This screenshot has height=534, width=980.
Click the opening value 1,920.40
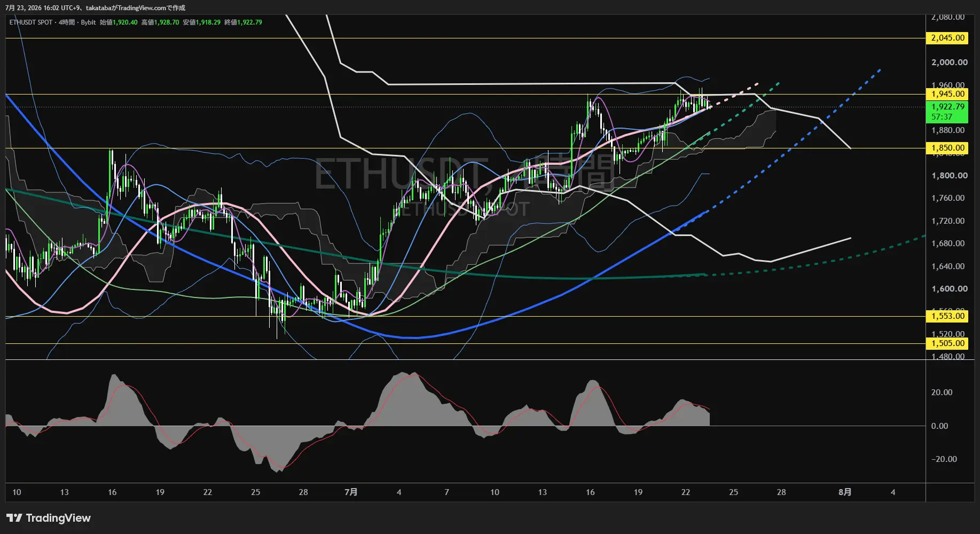pos(125,22)
